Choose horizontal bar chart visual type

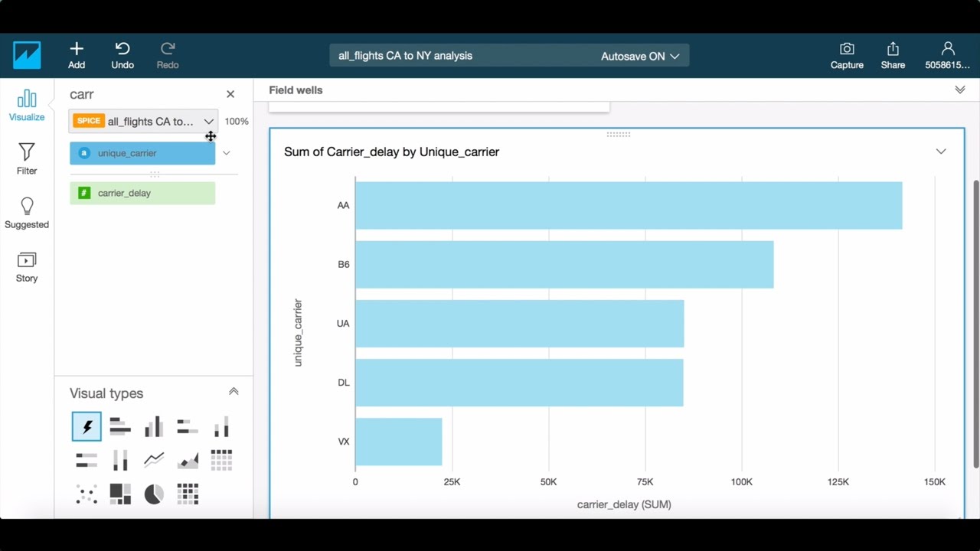[120, 426]
